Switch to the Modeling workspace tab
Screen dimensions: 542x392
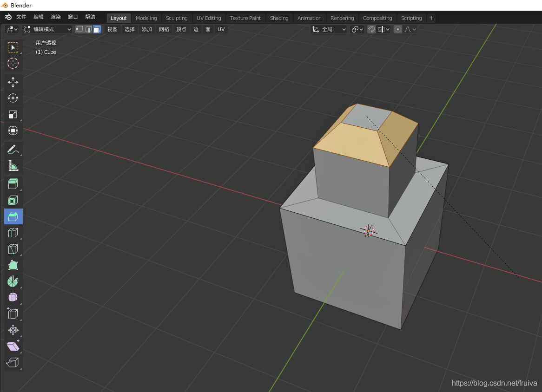(146, 18)
